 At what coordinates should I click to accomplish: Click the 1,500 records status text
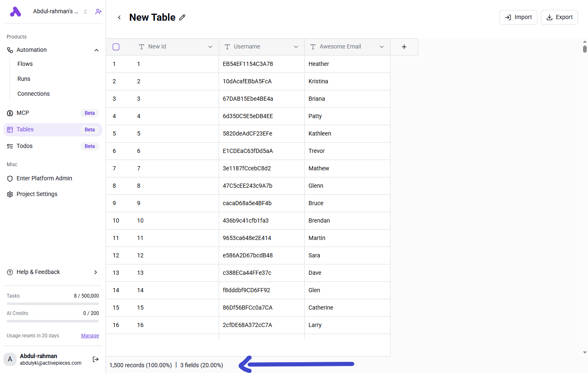[140, 365]
